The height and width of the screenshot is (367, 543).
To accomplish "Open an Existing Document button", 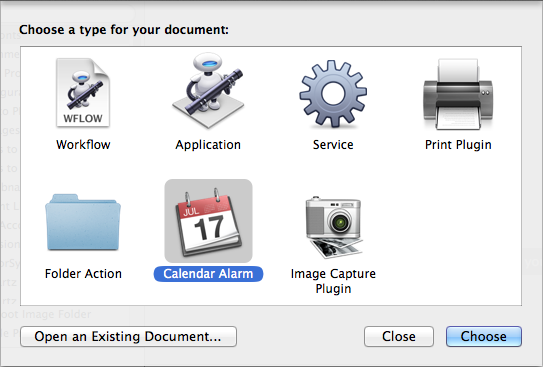I will tap(128, 337).
